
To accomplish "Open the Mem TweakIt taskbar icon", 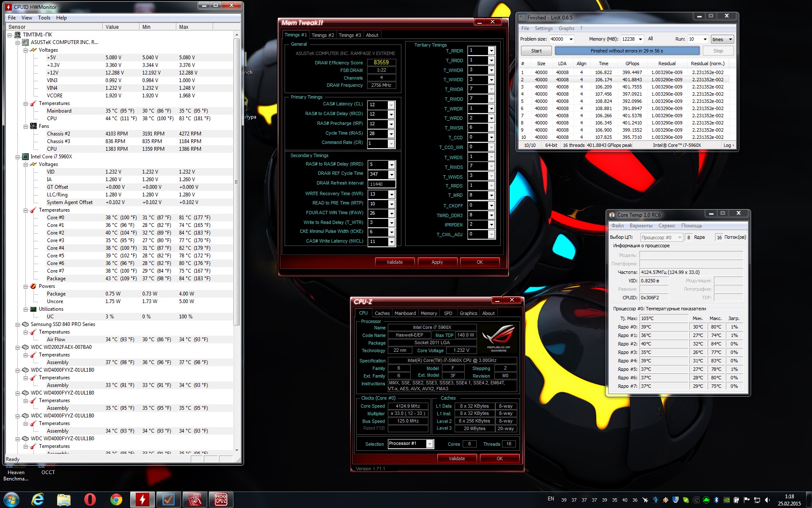I will pos(195,500).
